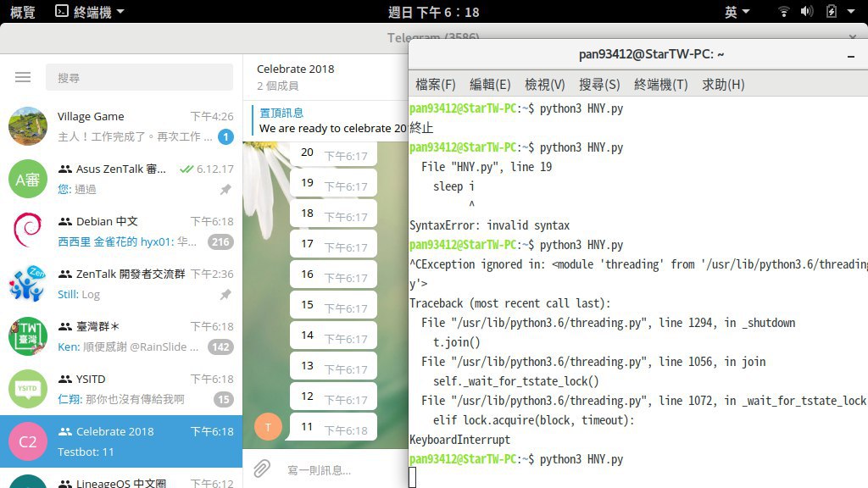Click the KeyboardInterrupt line in terminal
Viewport: 868px width, 488px height.
[x=459, y=440]
